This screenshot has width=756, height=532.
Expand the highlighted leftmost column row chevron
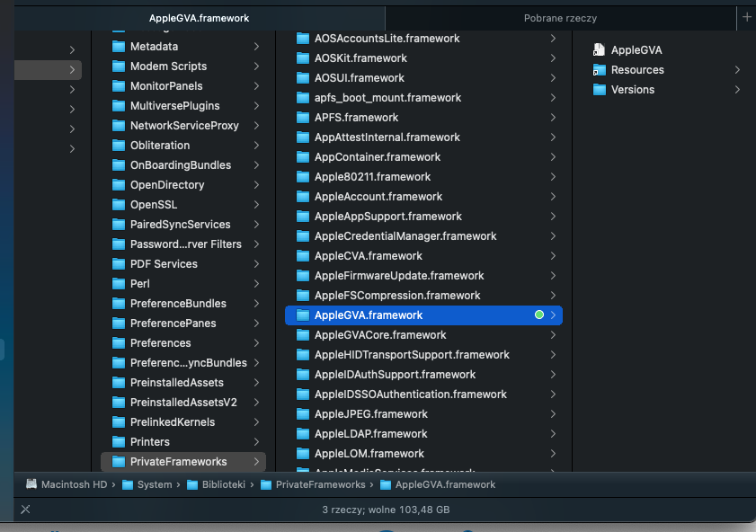point(72,70)
